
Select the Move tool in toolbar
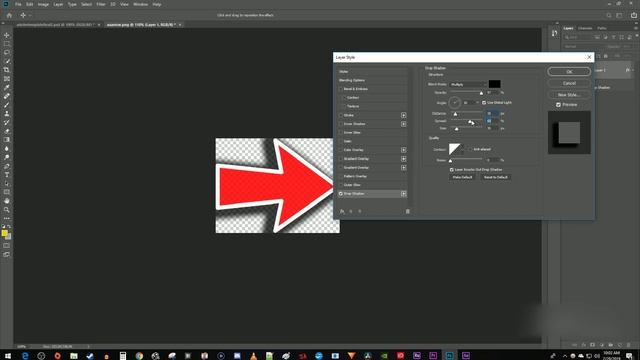click(x=7, y=36)
